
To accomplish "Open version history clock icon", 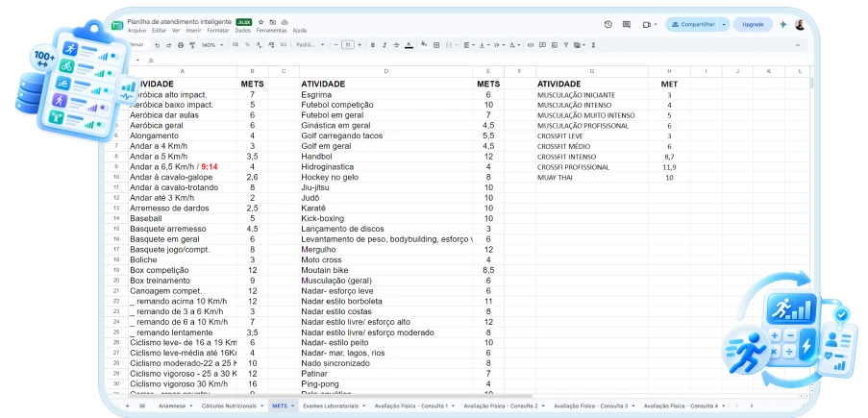I will point(608,24).
